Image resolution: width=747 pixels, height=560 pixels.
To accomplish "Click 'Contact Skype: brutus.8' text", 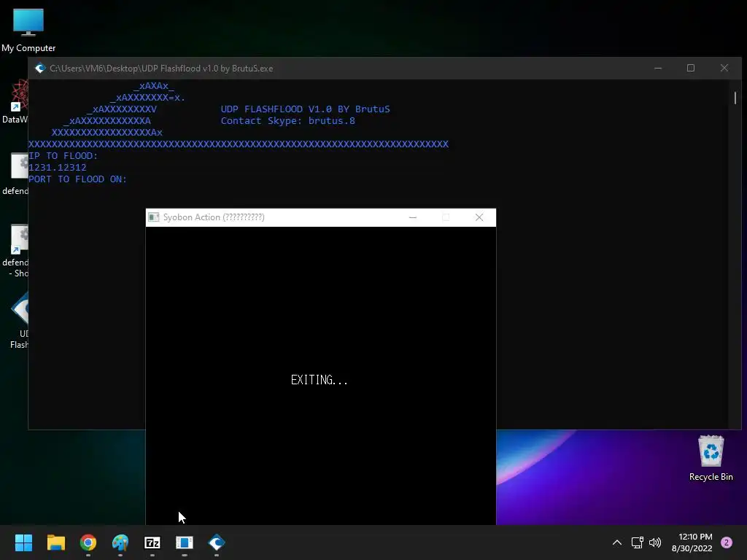I will coord(287,120).
